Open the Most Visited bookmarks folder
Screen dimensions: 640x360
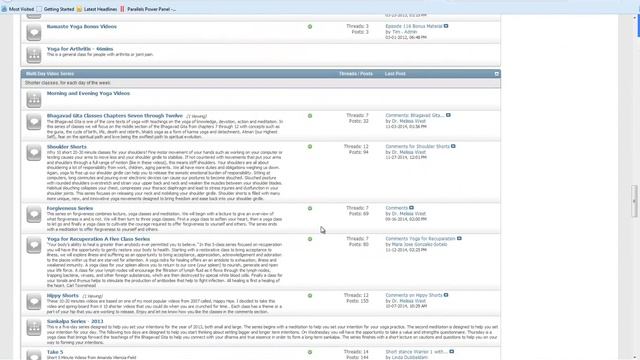[x=18, y=9]
